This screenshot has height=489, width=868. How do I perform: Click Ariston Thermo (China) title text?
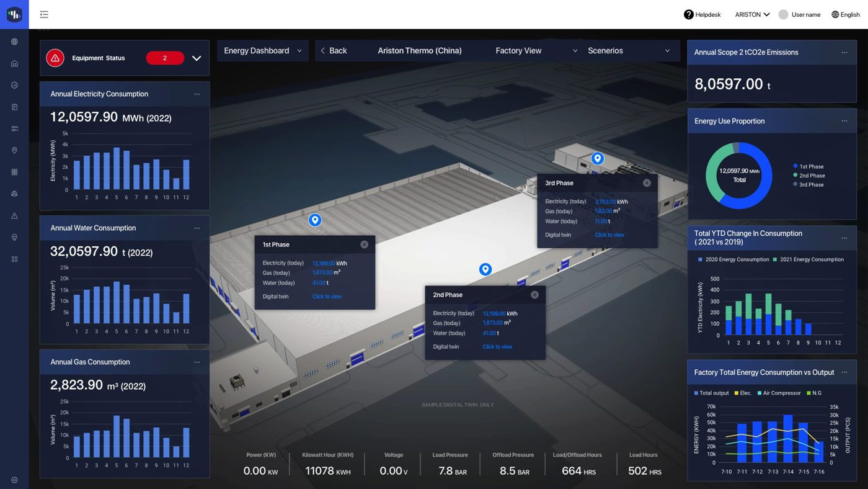tap(420, 51)
